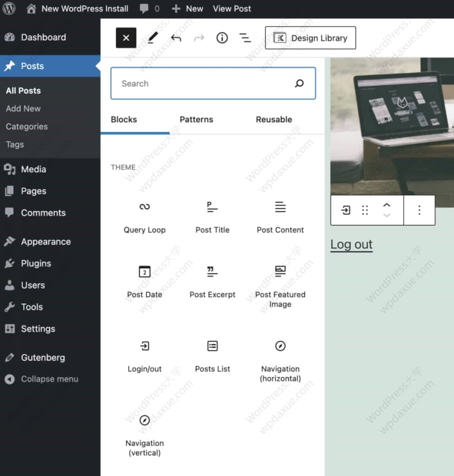Open Users in sidebar
The image size is (454, 476).
point(50,285)
